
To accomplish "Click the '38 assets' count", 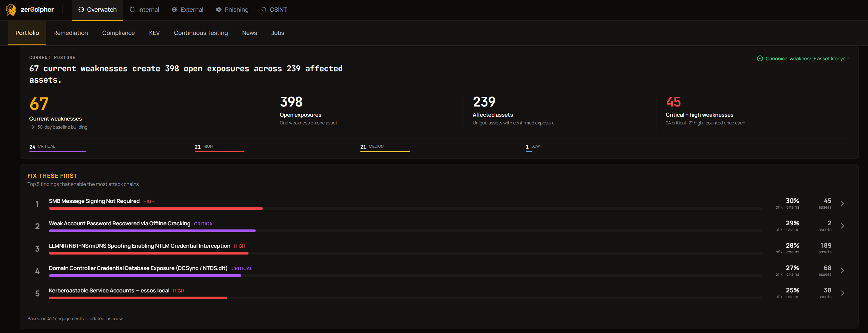I will click(x=826, y=293).
